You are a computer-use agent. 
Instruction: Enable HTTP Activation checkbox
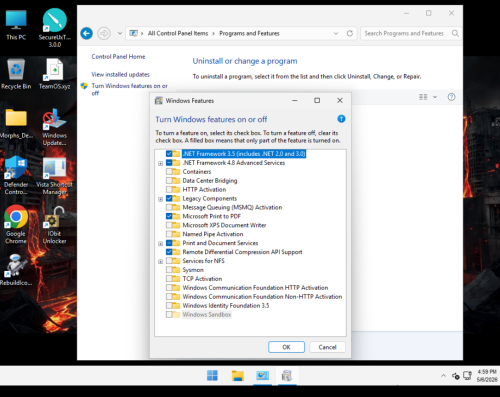pos(169,189)
